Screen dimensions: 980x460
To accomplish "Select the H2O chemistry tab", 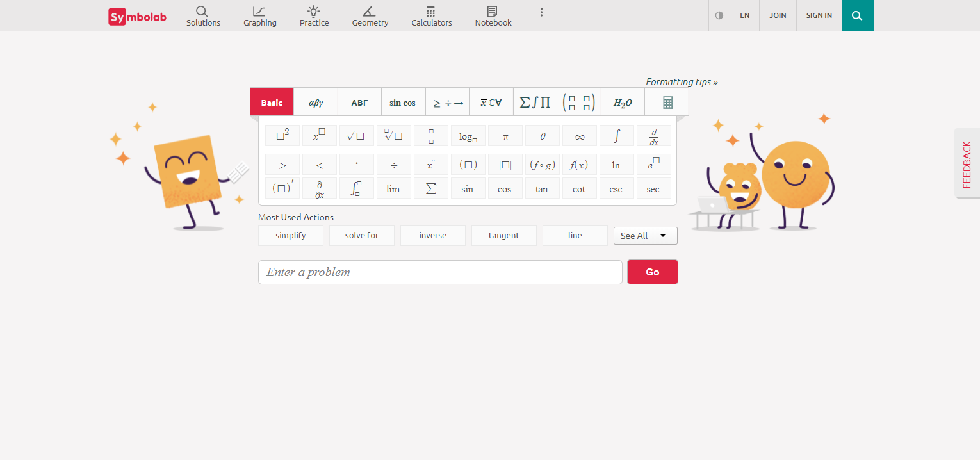I will 623,103.
